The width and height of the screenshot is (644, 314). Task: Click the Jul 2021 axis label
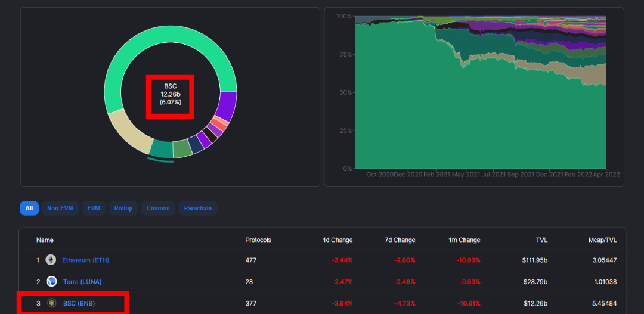(494, 175)
